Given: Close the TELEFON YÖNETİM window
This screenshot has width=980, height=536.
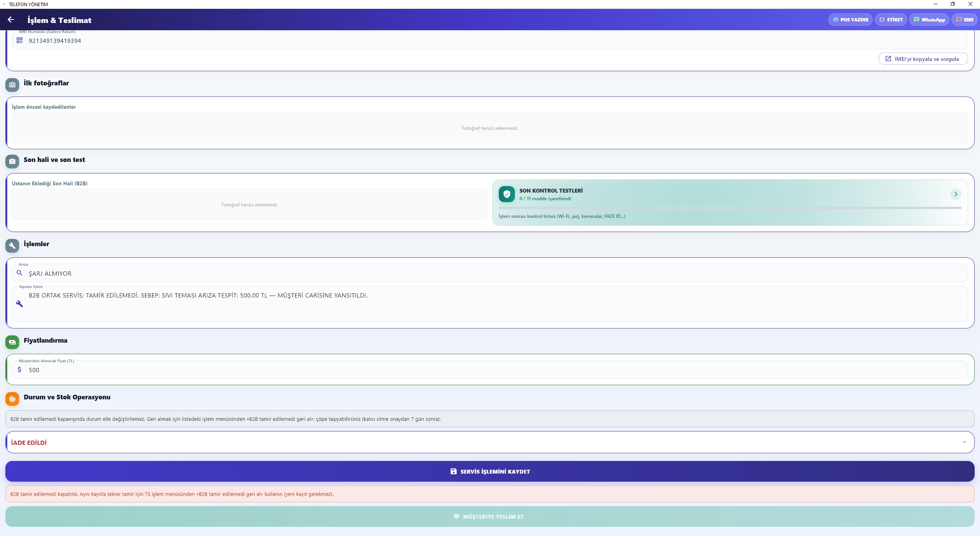Looking at the screenshot, I should (x=970, y=4).
